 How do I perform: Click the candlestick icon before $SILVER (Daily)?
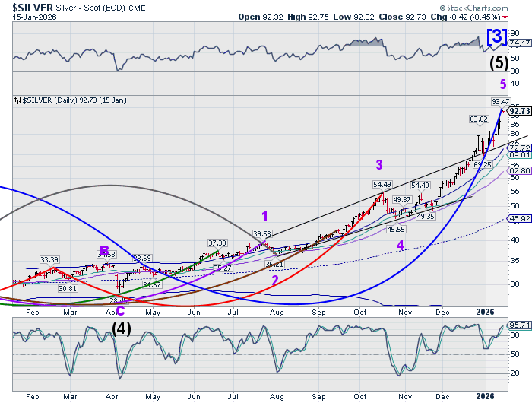(17, 100)
